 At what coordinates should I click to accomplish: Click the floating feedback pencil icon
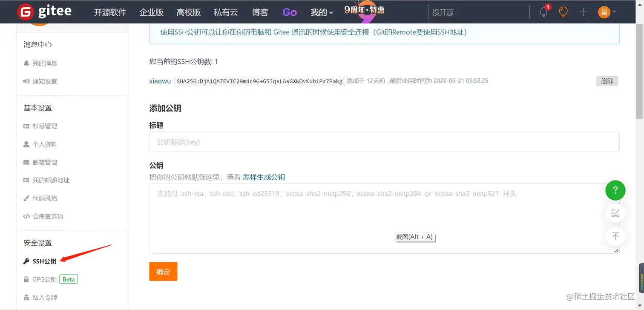point(615,213)
